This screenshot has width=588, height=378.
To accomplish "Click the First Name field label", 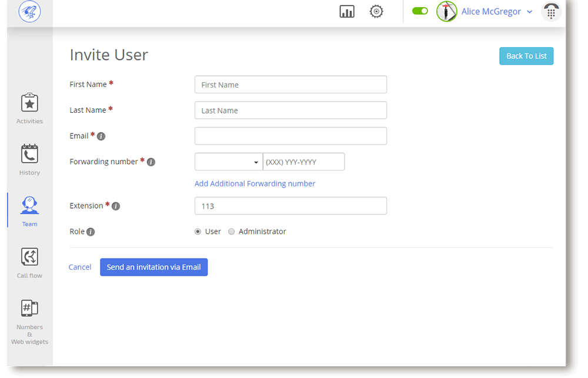I will [x=88, y=85].
